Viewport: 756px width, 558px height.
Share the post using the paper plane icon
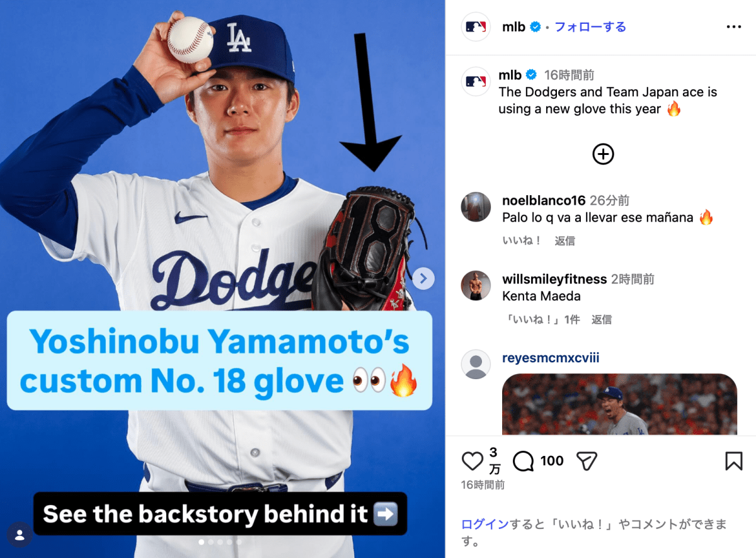587,462
